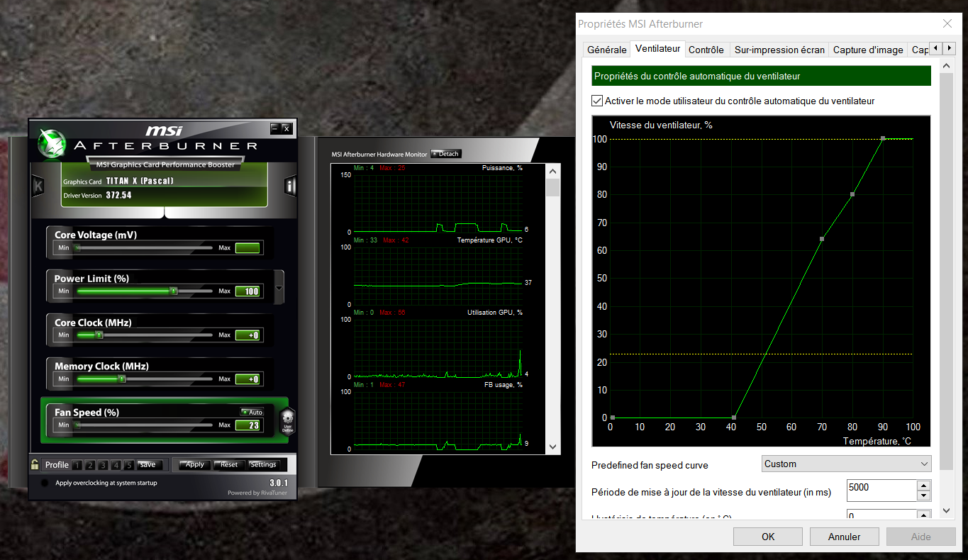Confirm properties with the OK button
This screenshot has width=968, height=560.
768,537
